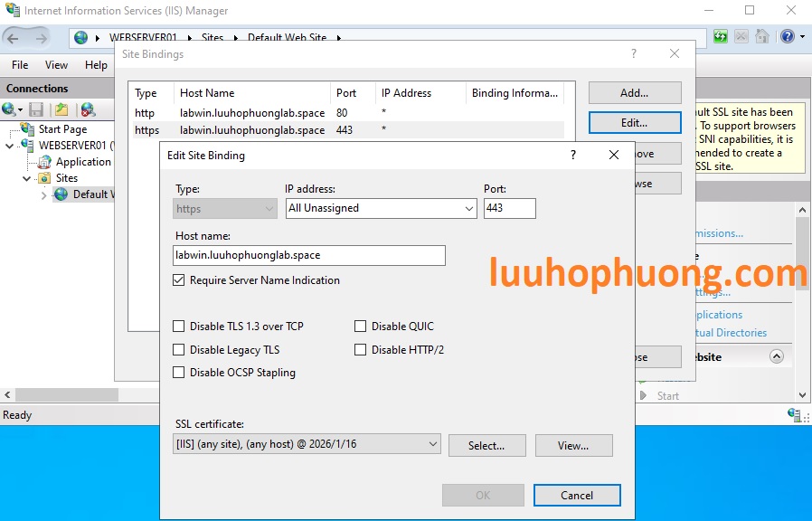Click the Home icon near the Help button

[762, 36]
